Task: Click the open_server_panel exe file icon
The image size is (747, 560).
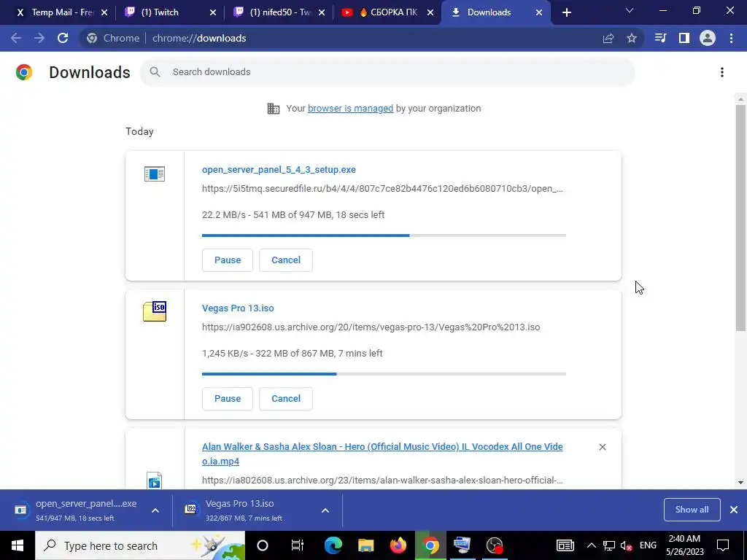Action: pos(155,174)
